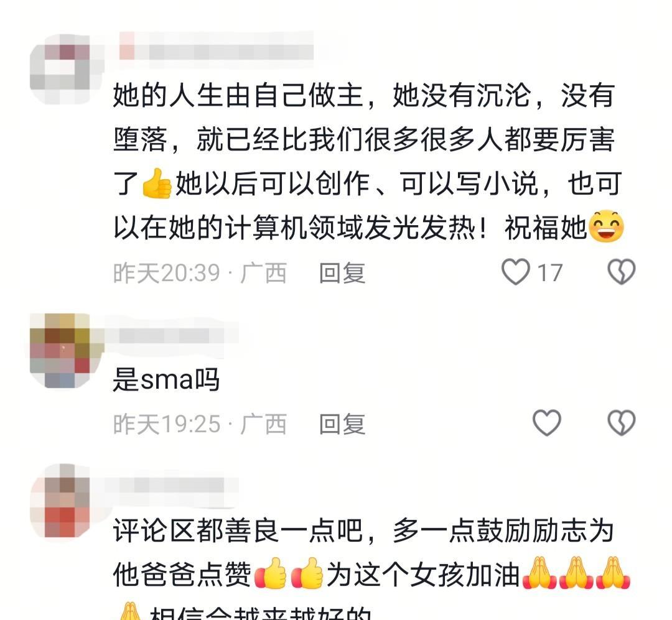Tap broken-heart dislike on the 20:39 comment
Image resolution: width=672 pixels, height=620 pixels.
pos(622,272)
